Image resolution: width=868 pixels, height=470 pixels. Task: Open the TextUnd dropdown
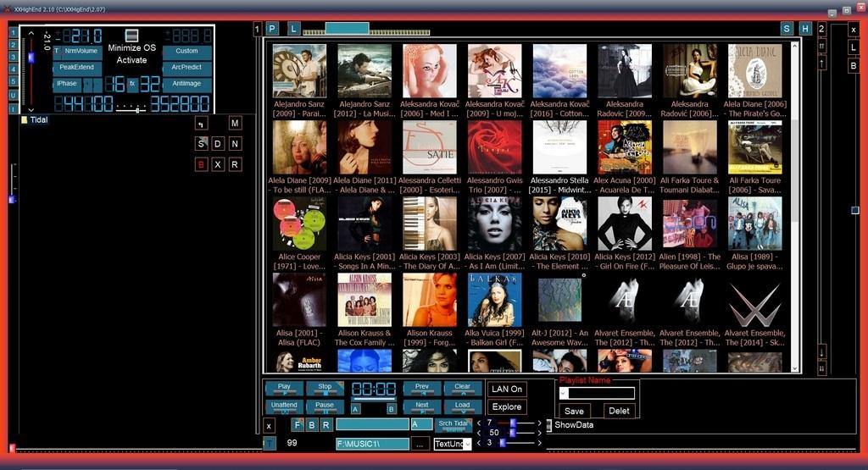(x=467, y=444)
